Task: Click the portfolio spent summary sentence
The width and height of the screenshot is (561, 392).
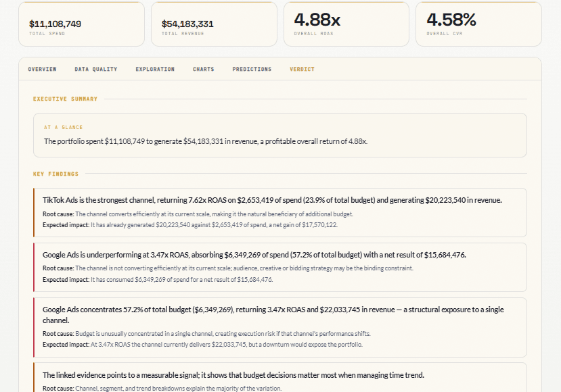Action: [206, 141]
